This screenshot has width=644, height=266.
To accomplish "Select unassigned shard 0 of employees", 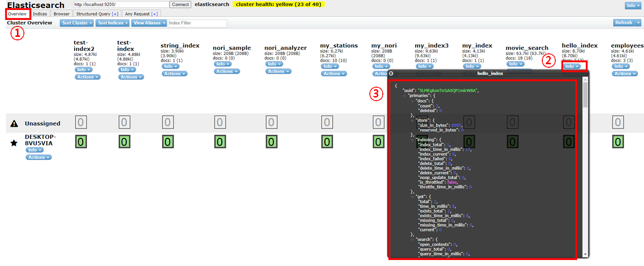I will tap(619, 122).
